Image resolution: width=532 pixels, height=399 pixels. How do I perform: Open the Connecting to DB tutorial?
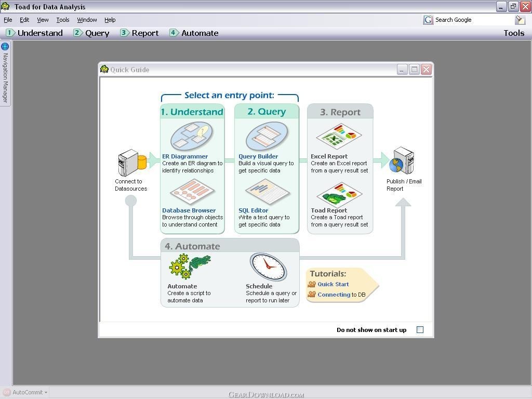pyautogui.click(x=334, y=295)
